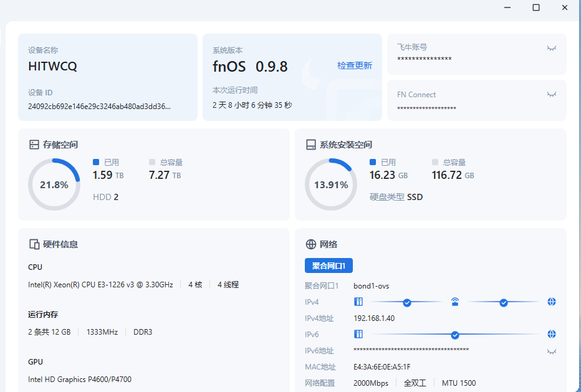The height and width of the screenshot is (392, 581).
Task: Click the IPv4 row router icon
Action: (x=455, y=302)
